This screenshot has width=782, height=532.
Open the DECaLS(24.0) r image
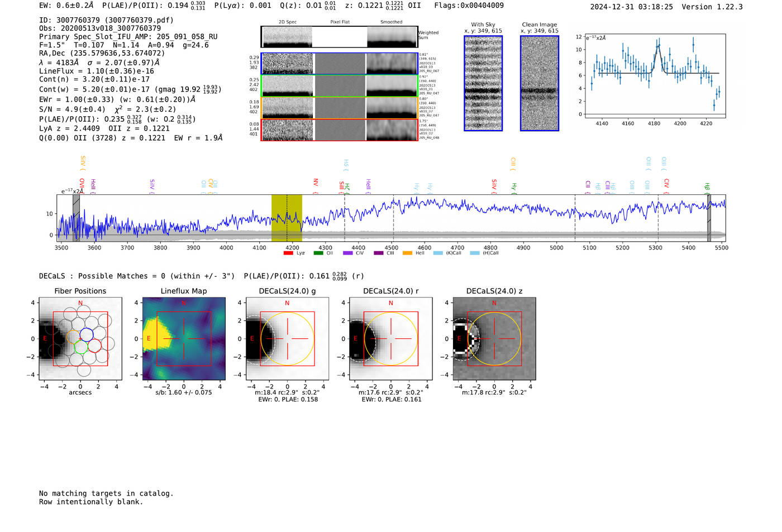coord(390,339)
